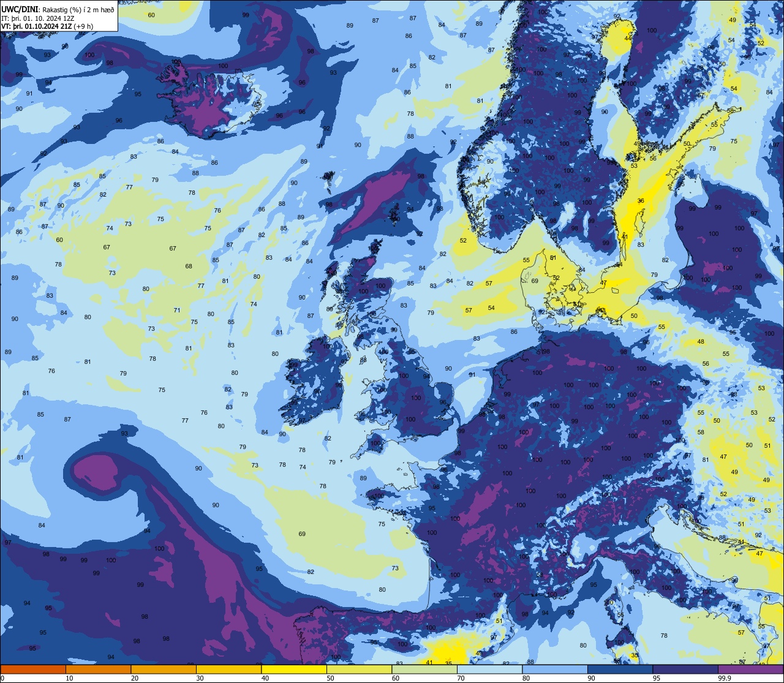The image size is (784, 683).
Task: Click the 20–30 legend color segment
Action: (164, 669)
